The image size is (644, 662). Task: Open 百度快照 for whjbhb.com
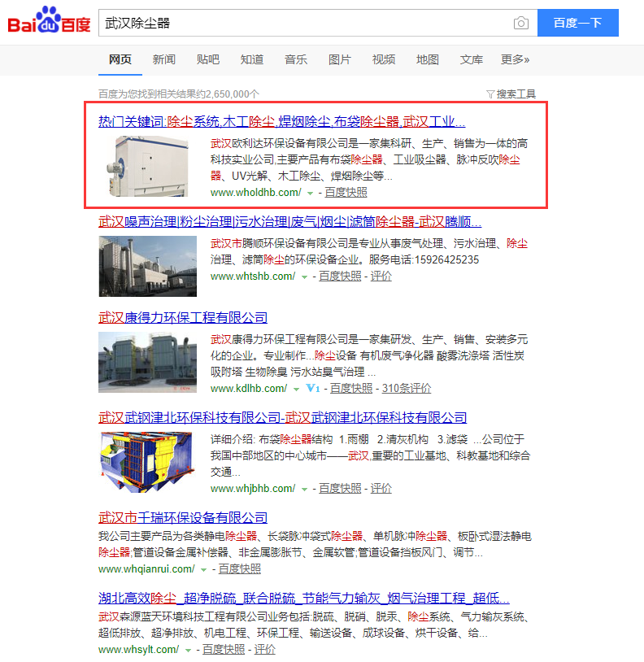(340, 488)
